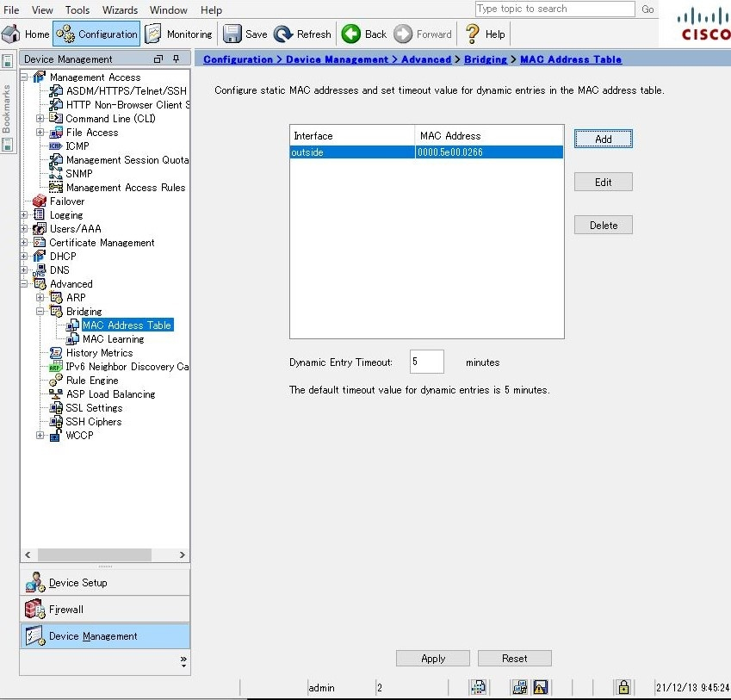This screenshot has height=700, width=731.
Task: Click the Add button for MAC entries
Action: (603, 139)
